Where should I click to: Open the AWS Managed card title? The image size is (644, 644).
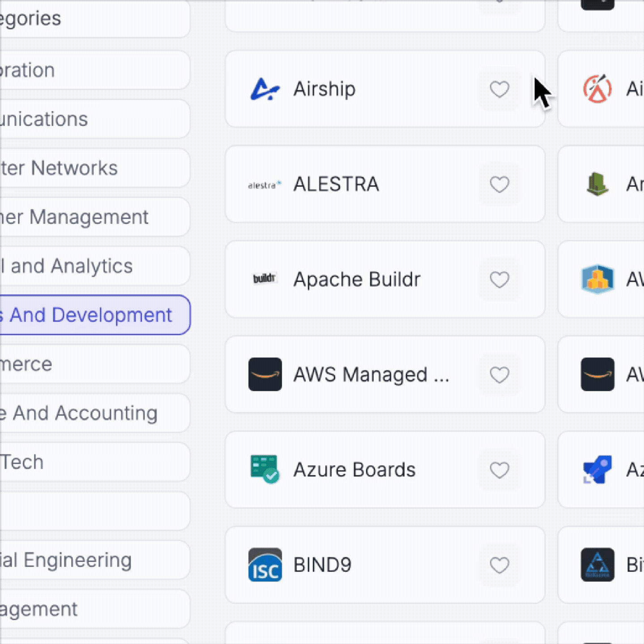(x=371, y=375)
